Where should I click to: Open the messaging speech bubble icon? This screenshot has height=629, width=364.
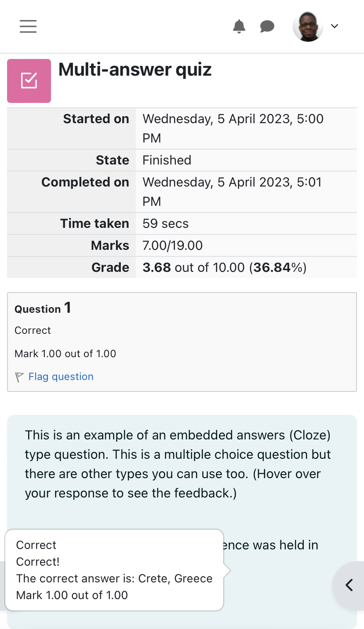(267, 26)
